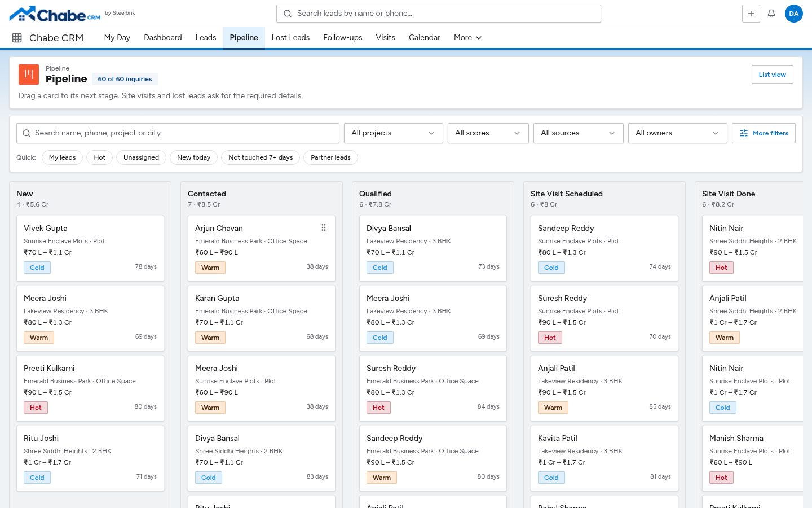Open the All scores dropdown
This screenshot has width=812, height=508.
[488, 133]
